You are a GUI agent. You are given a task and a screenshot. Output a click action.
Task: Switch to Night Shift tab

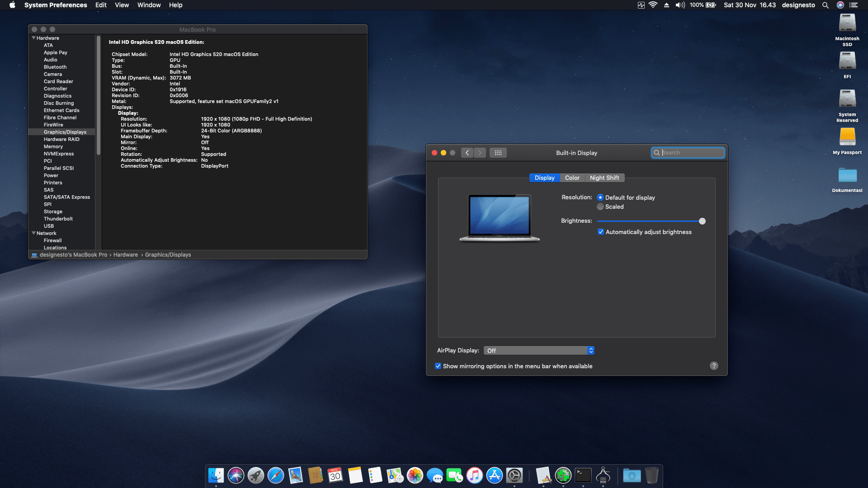(604, 178)
